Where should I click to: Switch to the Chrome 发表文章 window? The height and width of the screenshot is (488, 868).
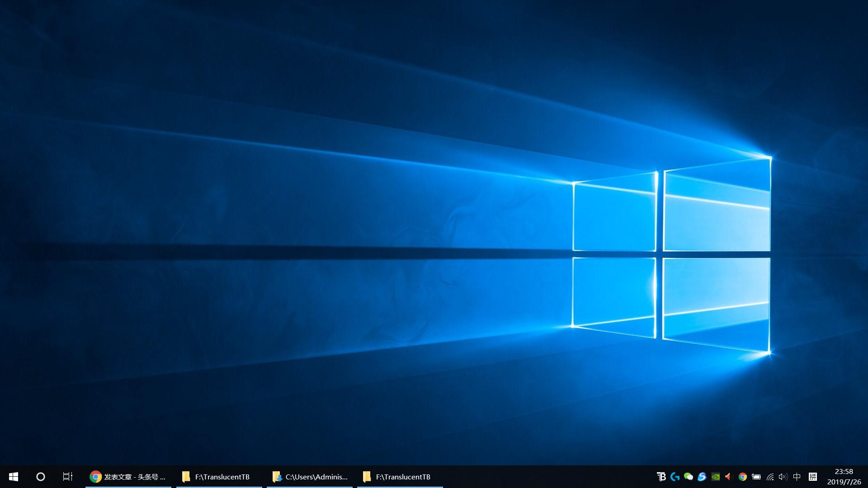tap(128, 477)
